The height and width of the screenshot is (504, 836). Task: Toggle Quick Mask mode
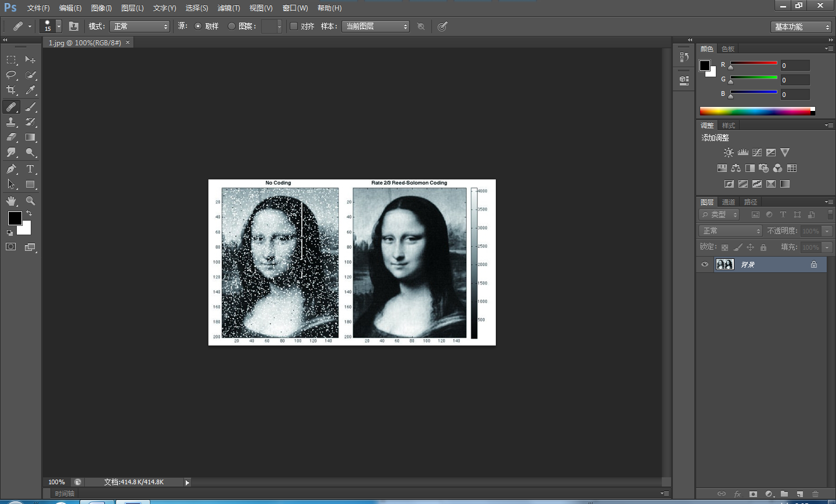pyautogui.click(x=11, y=247)
